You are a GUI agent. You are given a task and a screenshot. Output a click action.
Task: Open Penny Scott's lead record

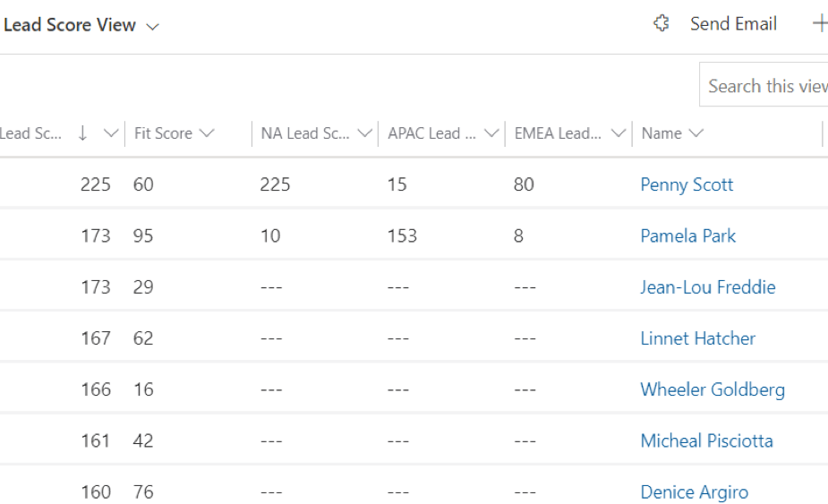click(687, 184)
